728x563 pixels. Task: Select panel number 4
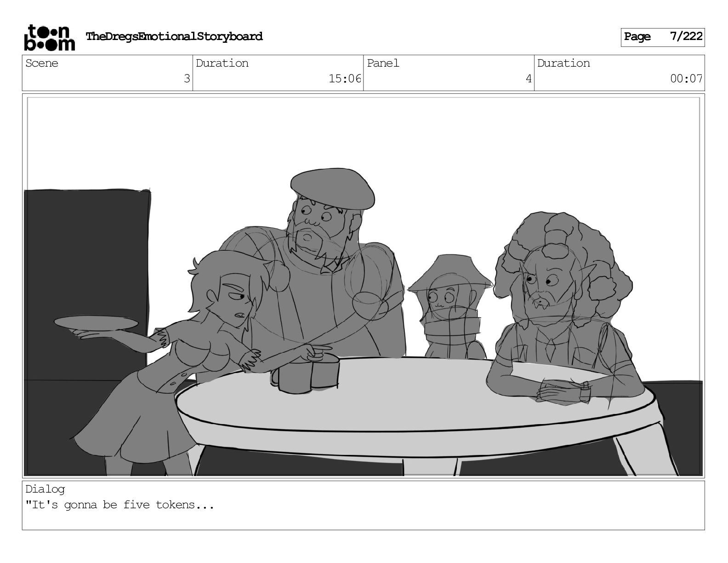pos(529,79)
